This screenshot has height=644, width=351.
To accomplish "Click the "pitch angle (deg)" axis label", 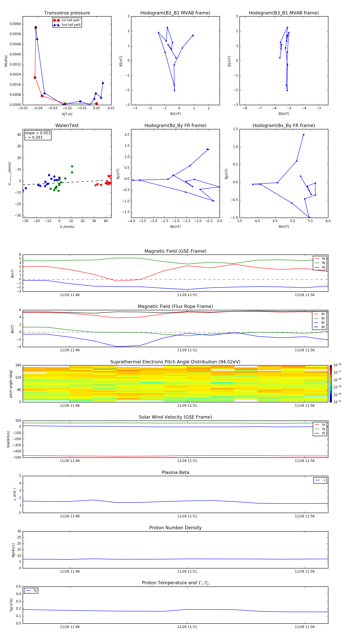I will tap(11, 384).
